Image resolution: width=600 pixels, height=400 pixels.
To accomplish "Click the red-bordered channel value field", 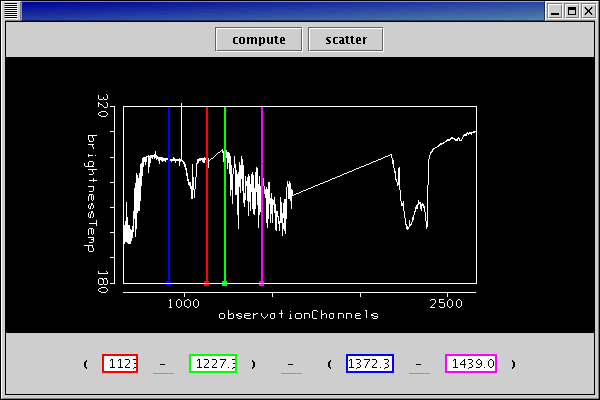I will [x=120, y=364].
